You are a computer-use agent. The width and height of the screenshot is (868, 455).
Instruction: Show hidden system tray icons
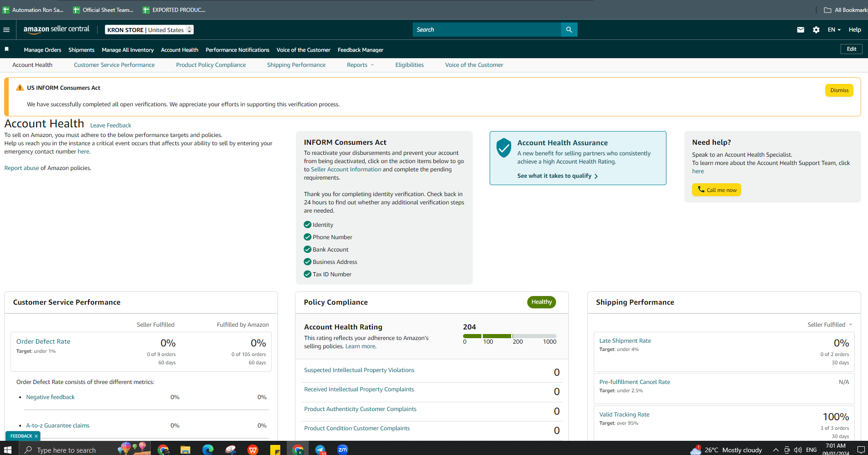pos(775,450)
